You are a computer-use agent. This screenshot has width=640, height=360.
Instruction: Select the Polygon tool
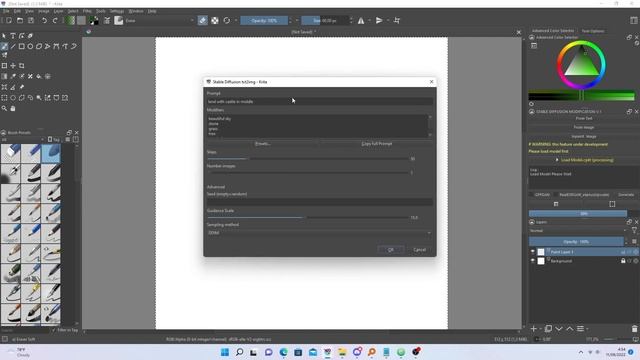[39, 47]
